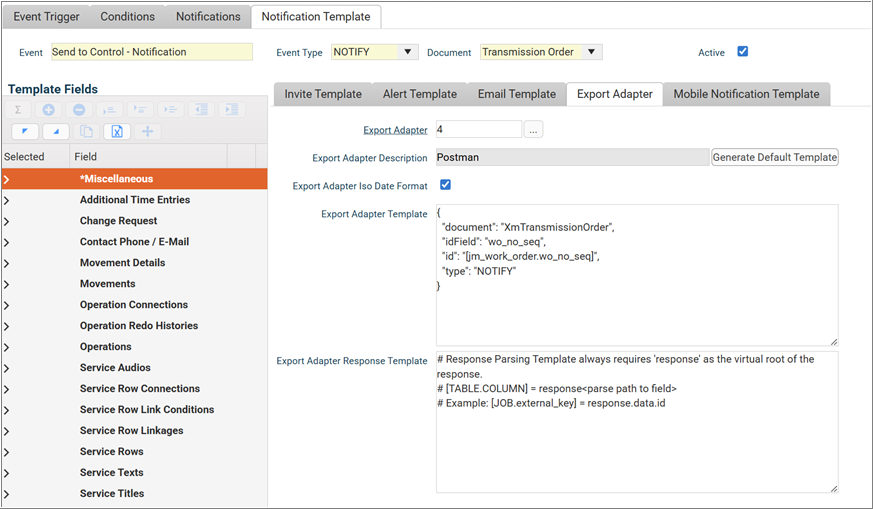Click the triangle icon pointing down-right
The image size is (873, 509).
click(x=56, y=131)
